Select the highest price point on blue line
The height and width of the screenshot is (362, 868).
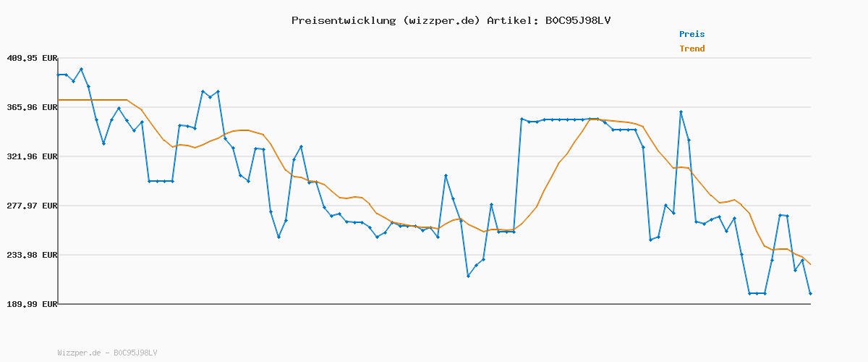(81, 70)
